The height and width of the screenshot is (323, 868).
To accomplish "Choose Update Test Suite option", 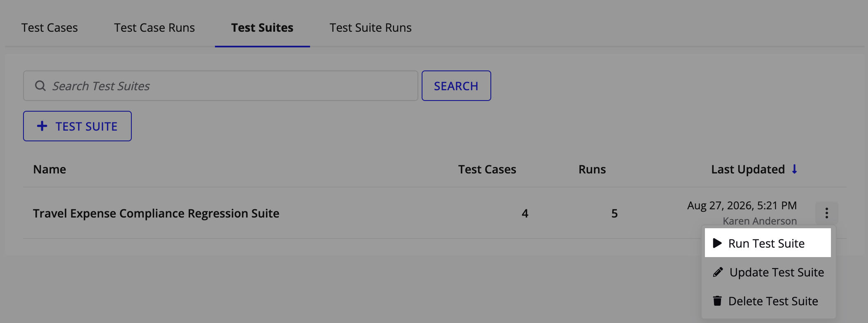I will point(768,272).
